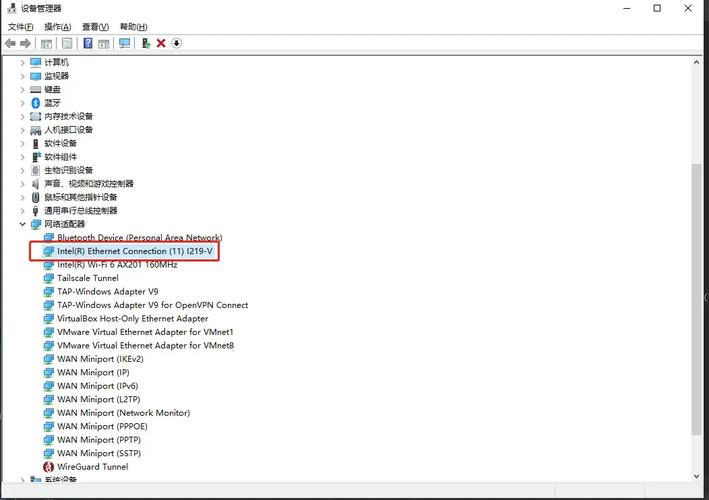Select TAP-Windows Adapter V9 for OpenVPN Connect
This screenshot has height=500, width=709.
[x=152, y=305]
